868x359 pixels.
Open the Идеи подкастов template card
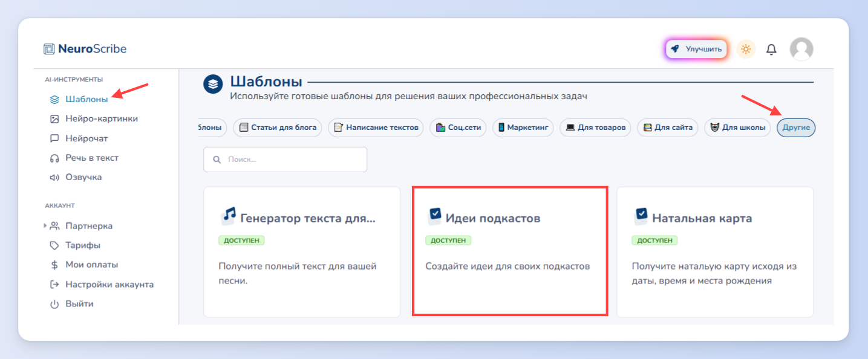509,251
